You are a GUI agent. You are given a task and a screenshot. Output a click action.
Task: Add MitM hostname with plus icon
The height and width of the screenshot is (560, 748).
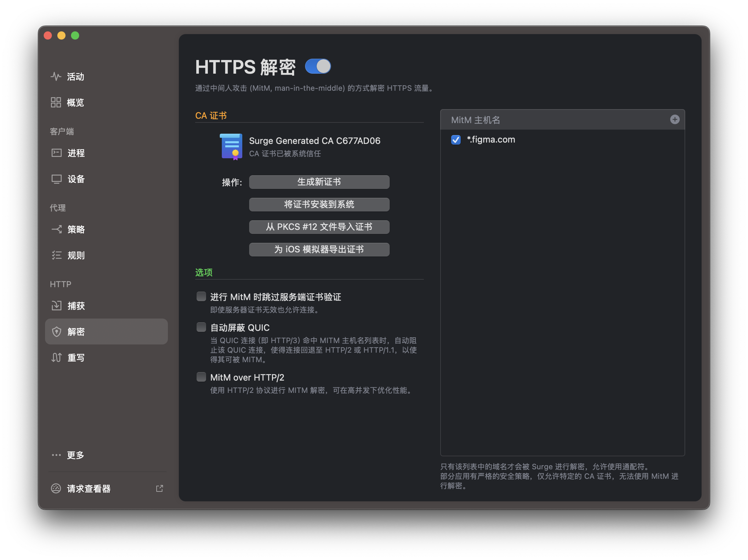pos(674,119)
